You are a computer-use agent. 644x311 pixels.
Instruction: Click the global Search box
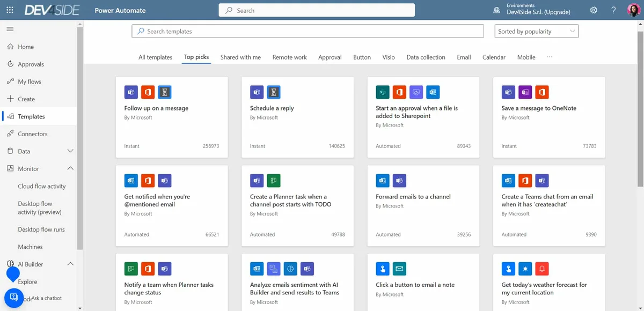tap(317, 10)
